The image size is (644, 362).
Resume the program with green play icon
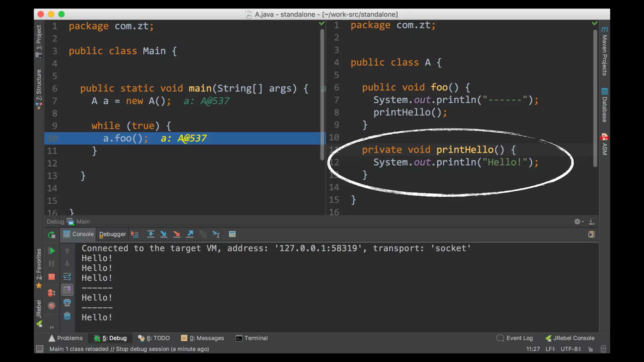[x=52, y=251]
